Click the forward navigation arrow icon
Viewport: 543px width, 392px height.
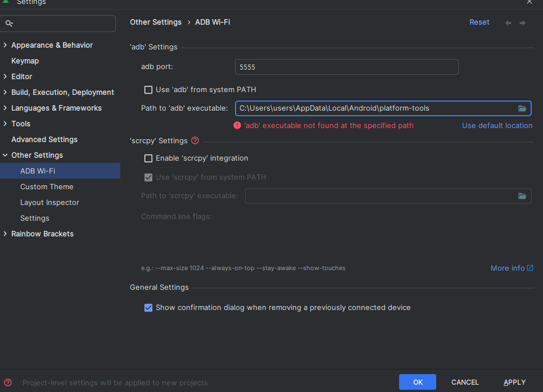(523, 23)
